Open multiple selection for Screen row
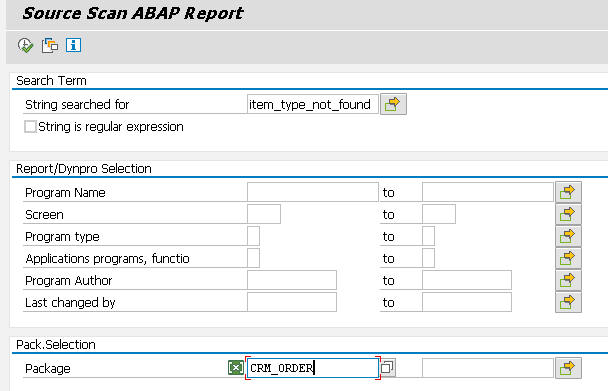The width and height of the screenshot is (608, 391). (x=568, y=214)
